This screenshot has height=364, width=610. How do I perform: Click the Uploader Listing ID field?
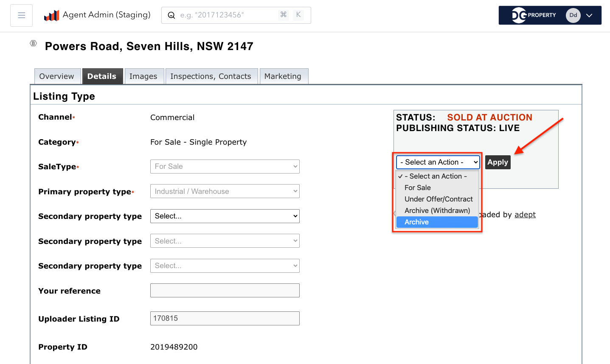pos(225,318)
